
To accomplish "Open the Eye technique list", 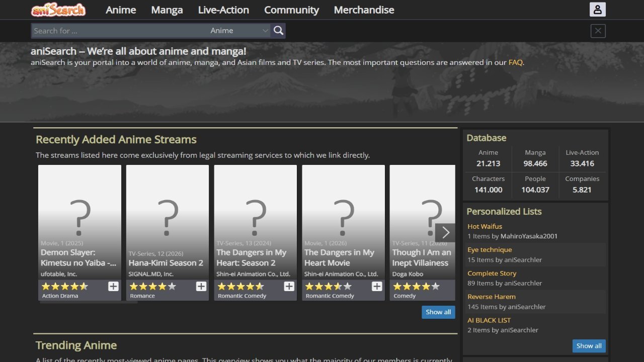I will tap(490, 249).
